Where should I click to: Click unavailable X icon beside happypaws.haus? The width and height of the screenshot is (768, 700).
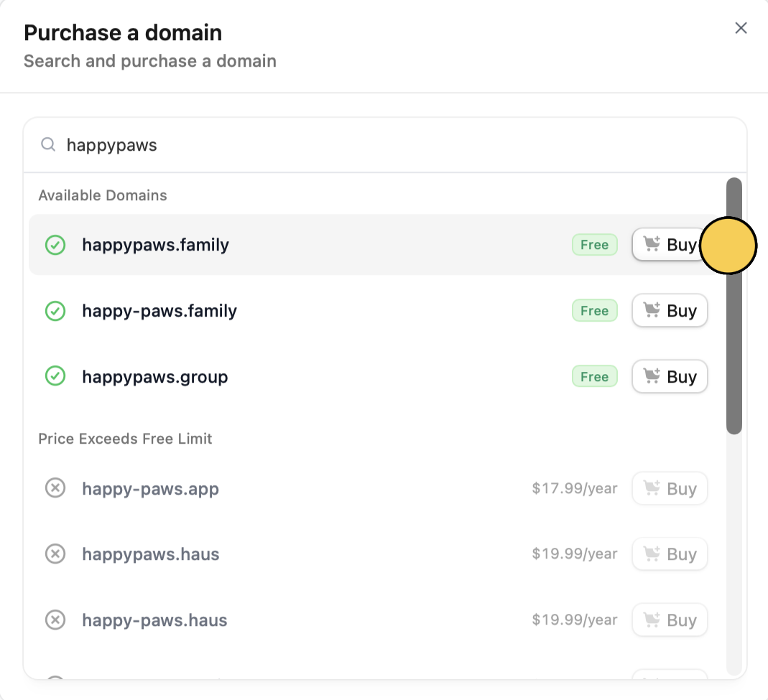point(55,554)
